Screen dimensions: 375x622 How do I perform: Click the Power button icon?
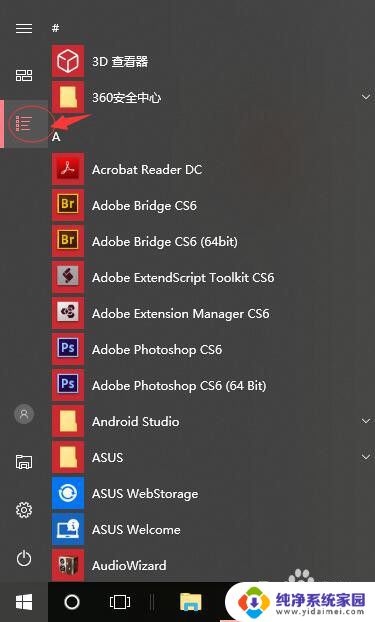24,559
